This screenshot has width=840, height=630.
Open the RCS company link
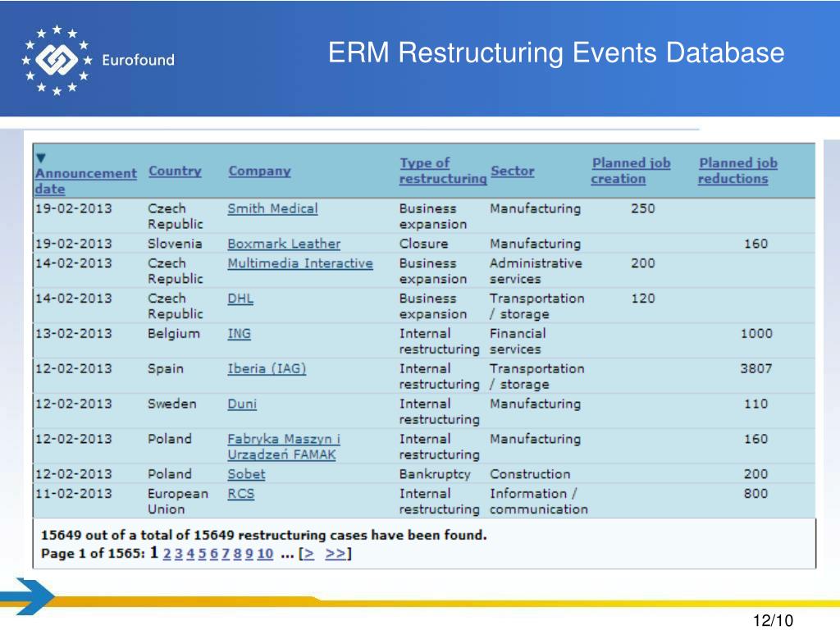click(240, 493)
